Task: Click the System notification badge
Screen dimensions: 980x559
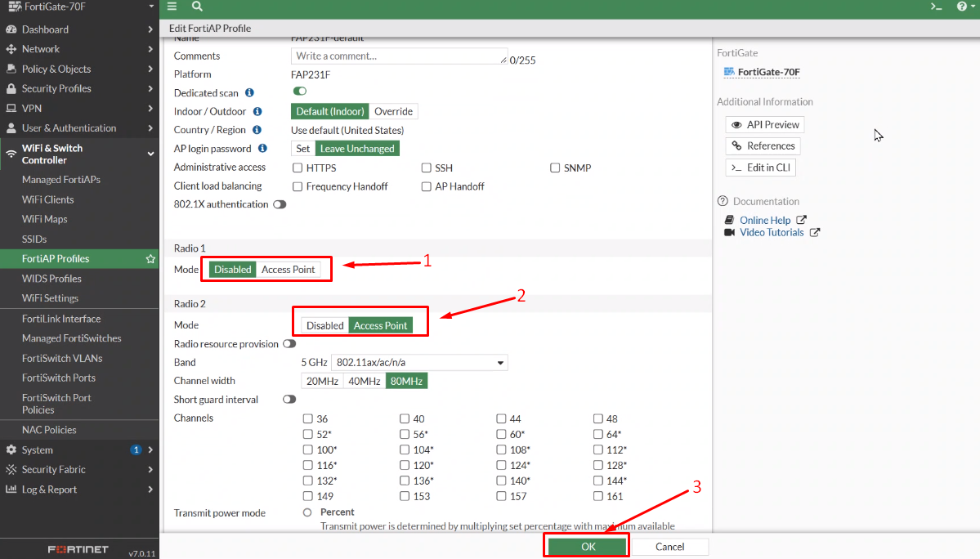Action: tap(136, 449)
